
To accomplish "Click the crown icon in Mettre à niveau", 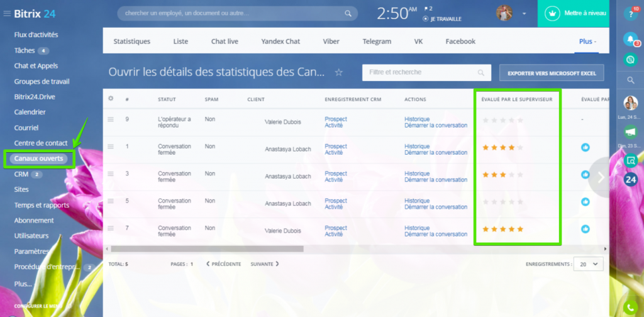I will pos(552,14).
